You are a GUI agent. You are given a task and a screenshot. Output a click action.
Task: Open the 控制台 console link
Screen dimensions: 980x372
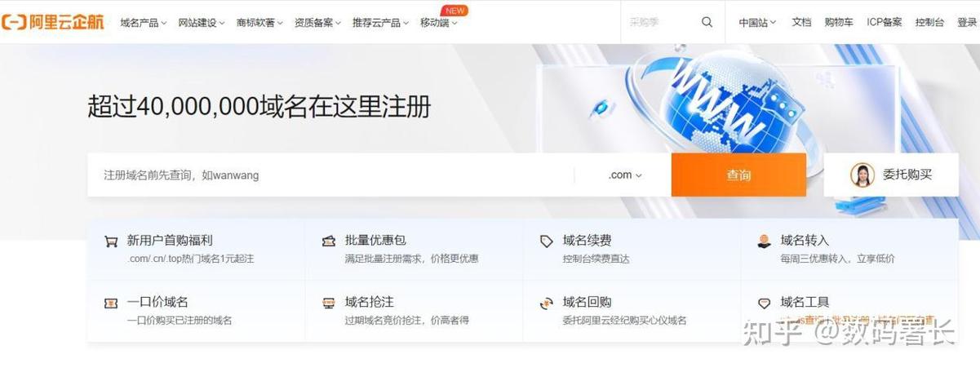pos(929,23)
